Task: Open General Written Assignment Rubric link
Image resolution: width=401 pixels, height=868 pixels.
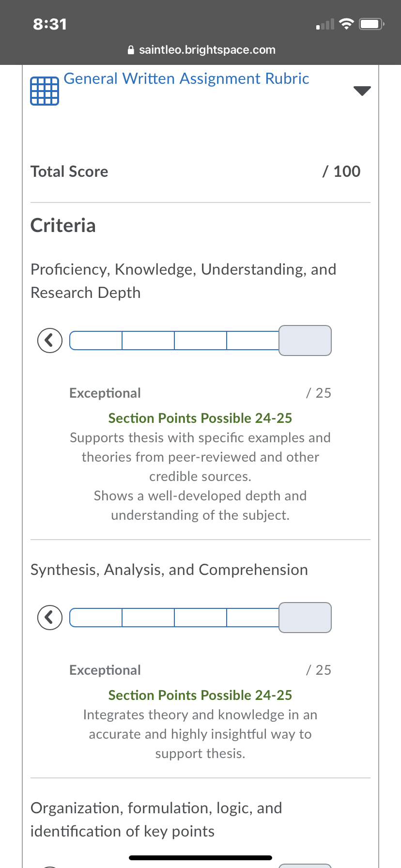Action: point(186,78)
